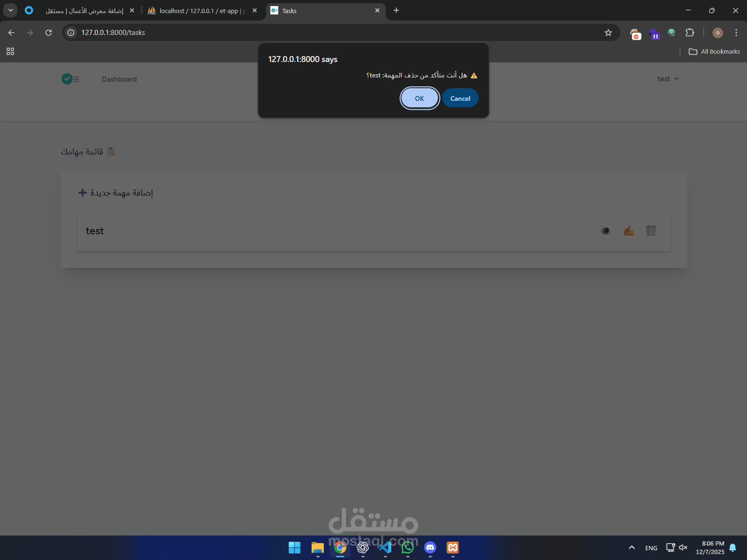Click the muted volume tray icon
747x560 pixels.
point(683,547)
